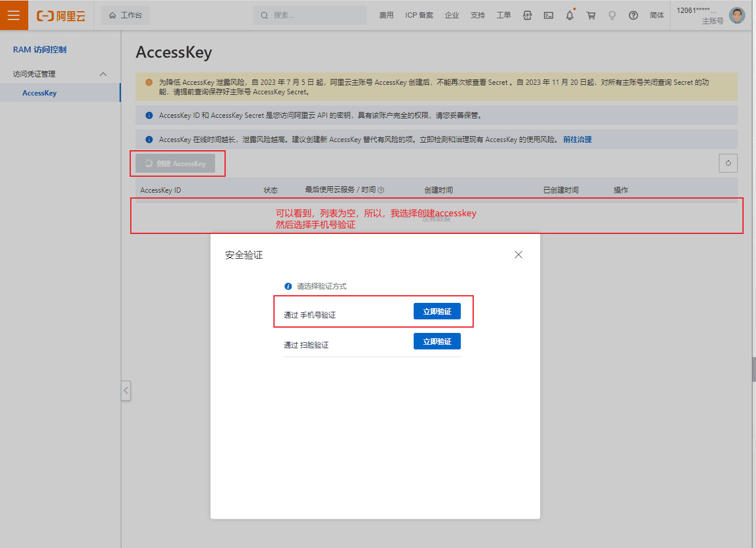Switch language via 简体
Image resolution: width=756 pixels, height=548 pixels.
[657, 15]
